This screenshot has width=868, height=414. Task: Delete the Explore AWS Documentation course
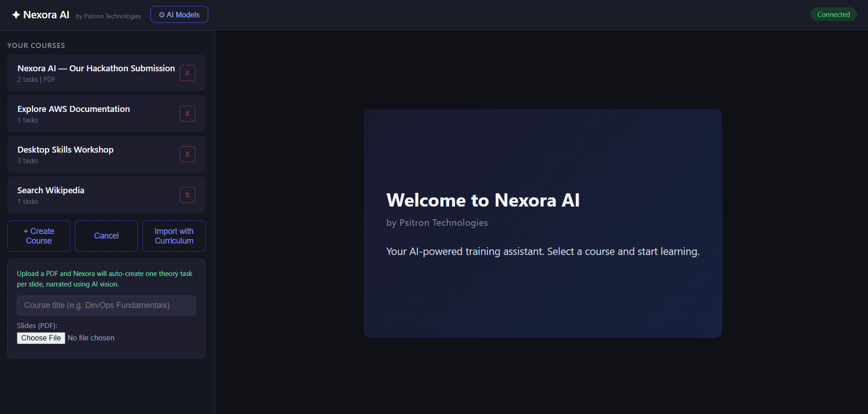[187, 114]
